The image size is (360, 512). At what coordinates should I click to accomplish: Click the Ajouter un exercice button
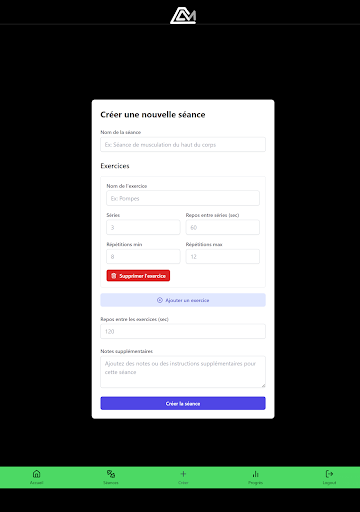point(183,300)
